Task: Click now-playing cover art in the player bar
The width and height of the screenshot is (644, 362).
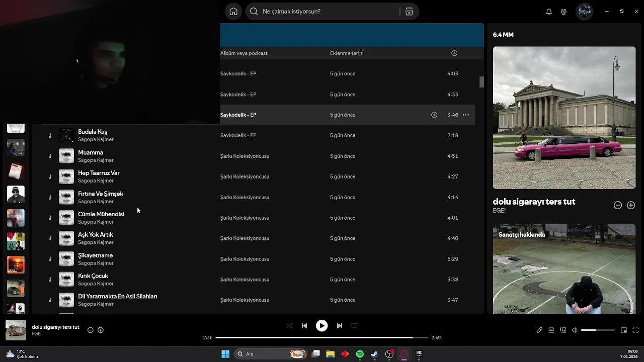Action: point(16,330)
